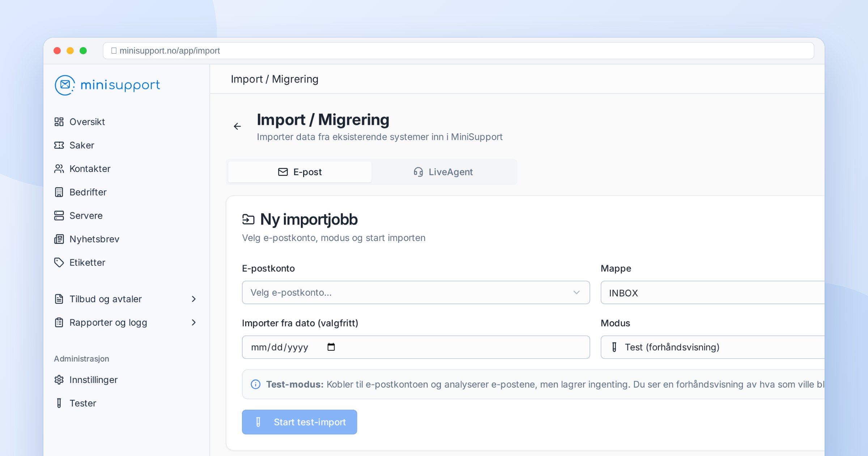Click the Bedrifter building icon
This screenshot has height=456, width=868.
tap(59, 192)
